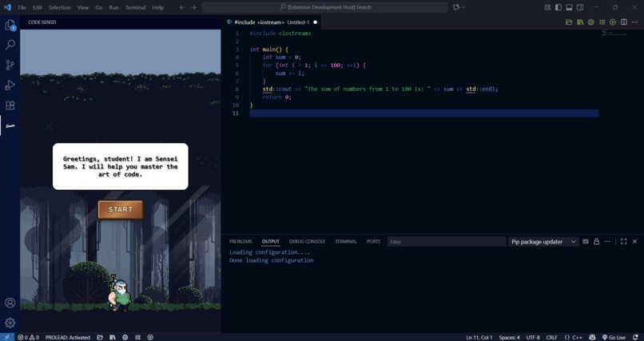This screenshot has height=341, width=644.
Task: Switch to the Debug Console tab
Action: [307, 242]
